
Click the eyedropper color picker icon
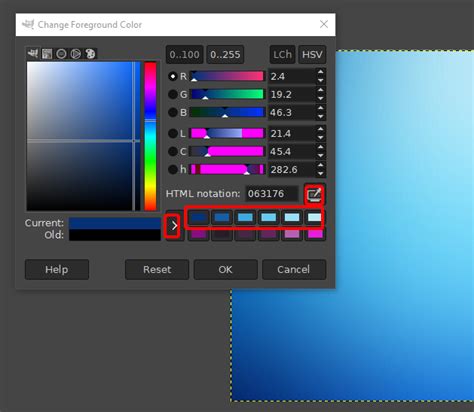click(314, 194)
